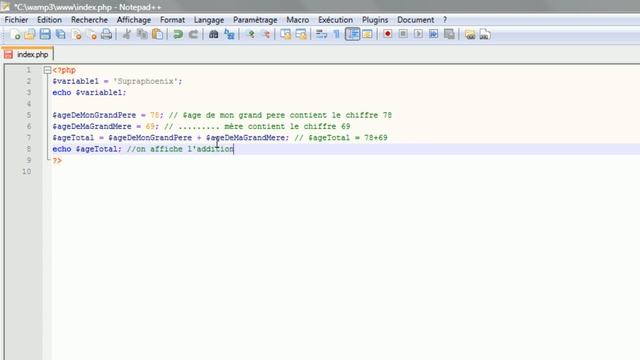
Task: Open Find with the binoculars icon
Action: (213, 35)
